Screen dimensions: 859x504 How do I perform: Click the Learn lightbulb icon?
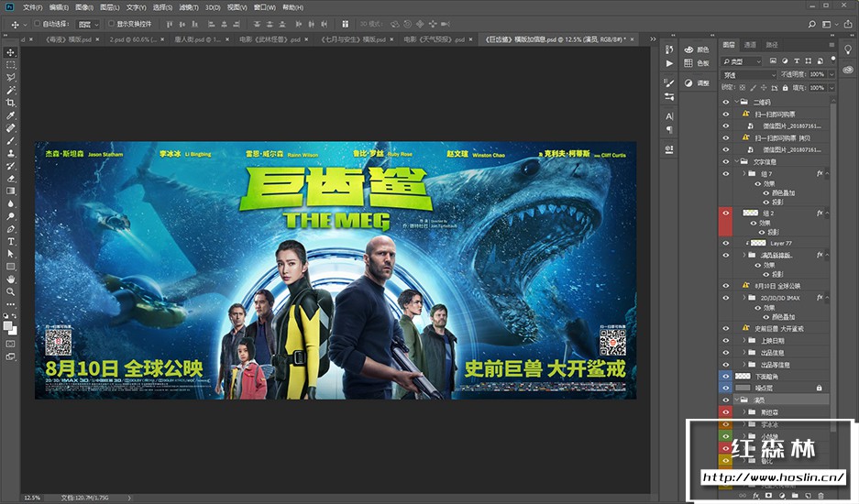[848, 49]
